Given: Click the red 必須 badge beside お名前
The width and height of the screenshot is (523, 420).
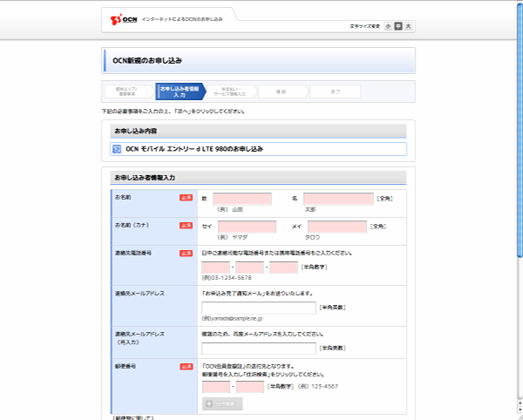Looking at the screenshot, I should click(x=187, y=198).
